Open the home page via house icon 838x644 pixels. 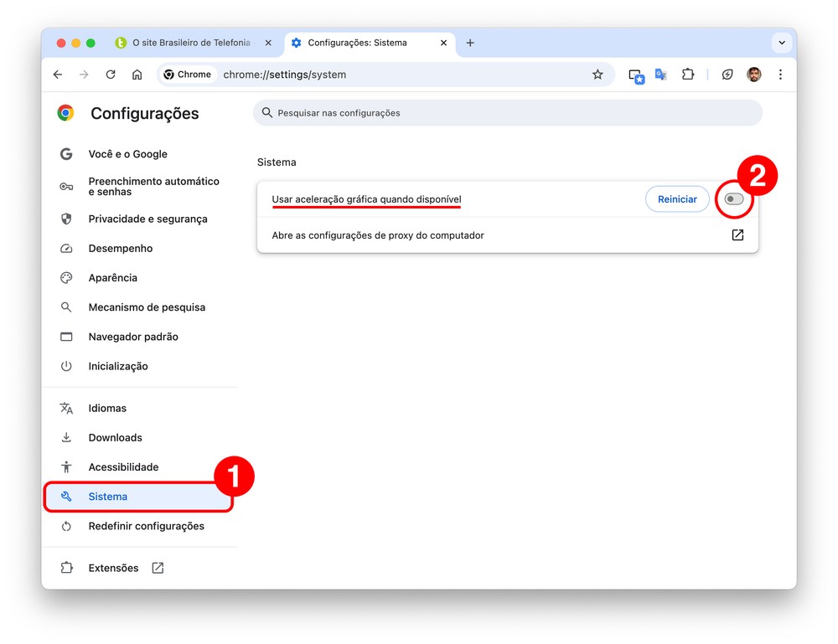137,75
